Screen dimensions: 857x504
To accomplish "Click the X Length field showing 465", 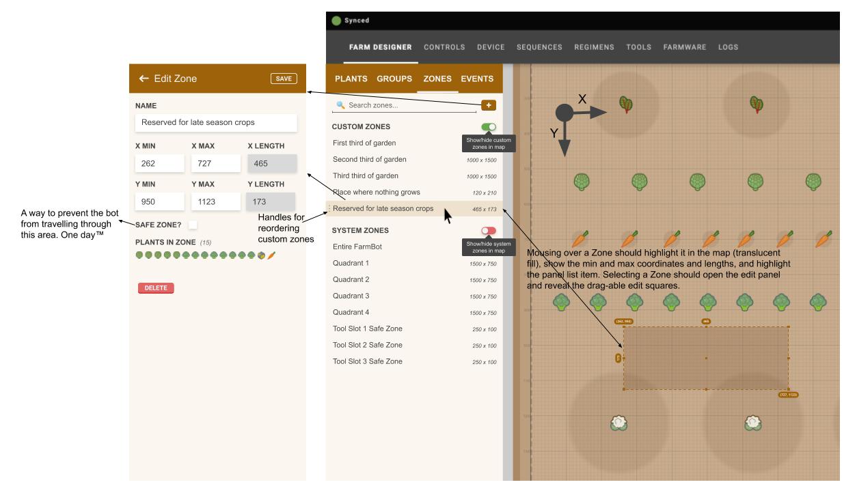I will tap(272, 163).
